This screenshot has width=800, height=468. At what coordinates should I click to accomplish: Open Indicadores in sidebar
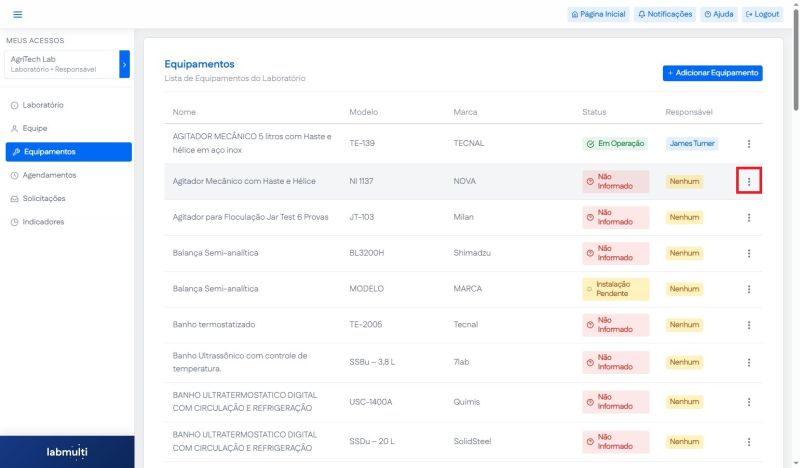[43, 222]
